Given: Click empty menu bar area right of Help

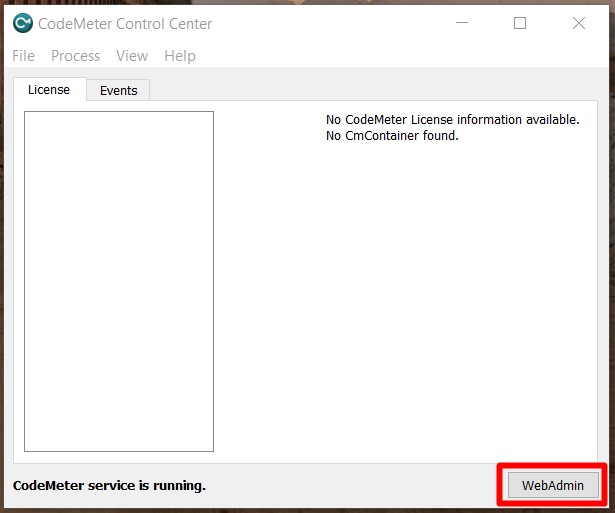Looking at the screenshot, I should click(400, 56).
